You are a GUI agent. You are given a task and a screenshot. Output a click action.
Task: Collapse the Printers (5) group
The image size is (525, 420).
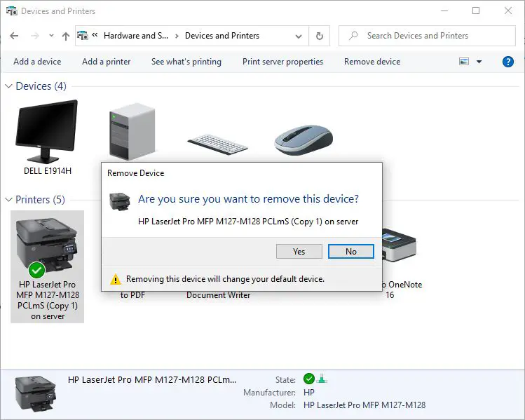(x=9, y=200)
